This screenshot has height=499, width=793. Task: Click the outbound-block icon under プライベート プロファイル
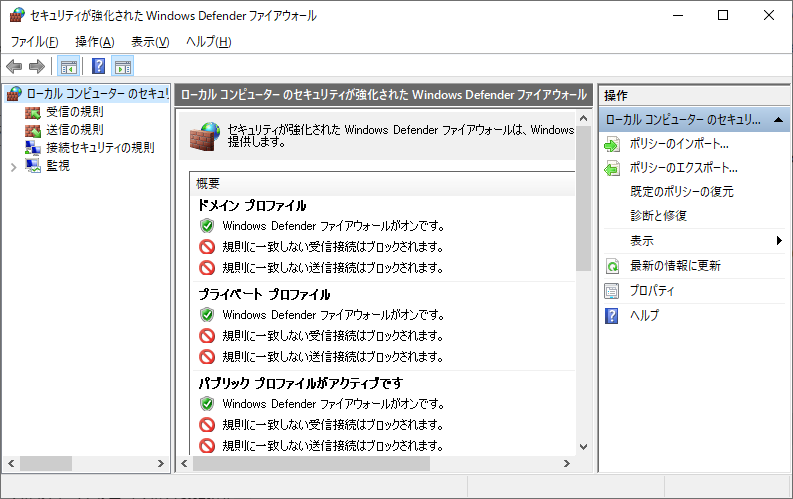[x=207, y=356]
